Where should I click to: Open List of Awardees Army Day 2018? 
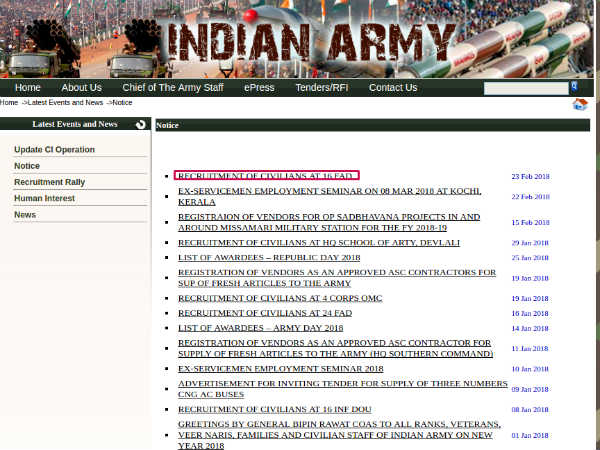(261, 328)
